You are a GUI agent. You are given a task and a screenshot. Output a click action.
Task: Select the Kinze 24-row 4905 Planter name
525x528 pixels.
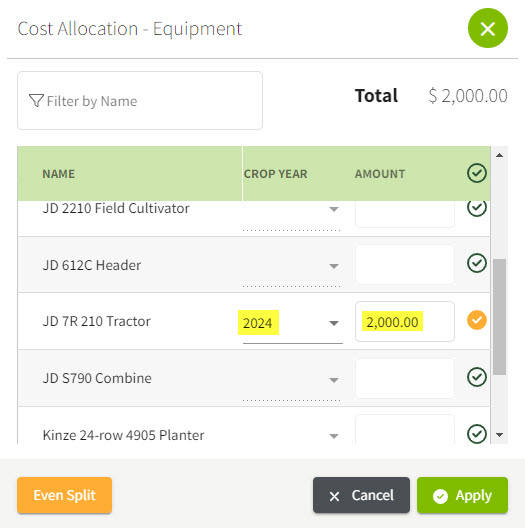[123, 435]
